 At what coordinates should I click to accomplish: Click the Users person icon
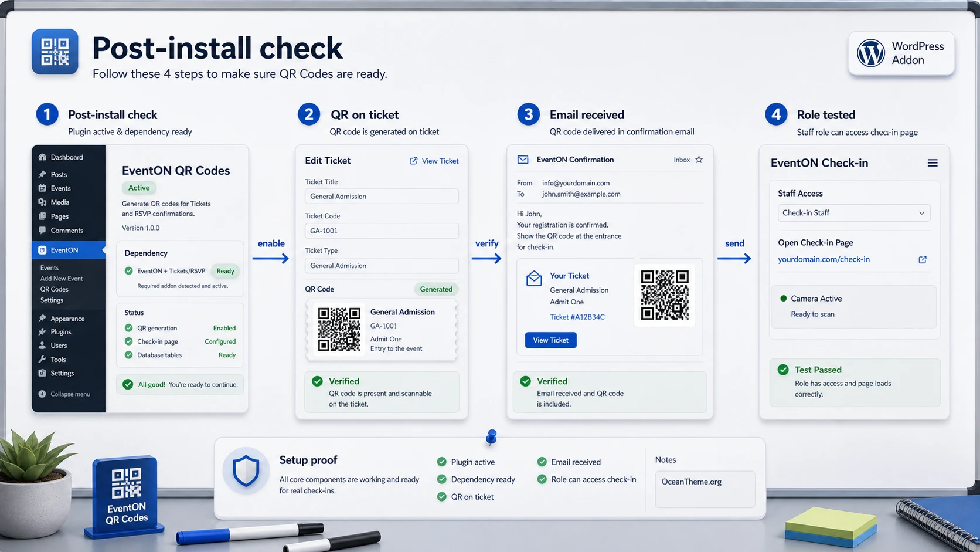pyautogui.click(x=42, y=346)
